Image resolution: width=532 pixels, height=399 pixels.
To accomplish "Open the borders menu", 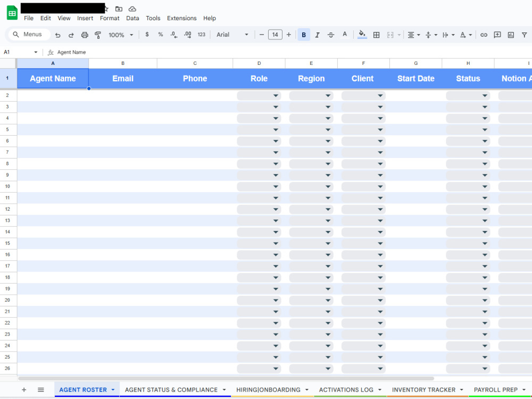I will 376,35.
